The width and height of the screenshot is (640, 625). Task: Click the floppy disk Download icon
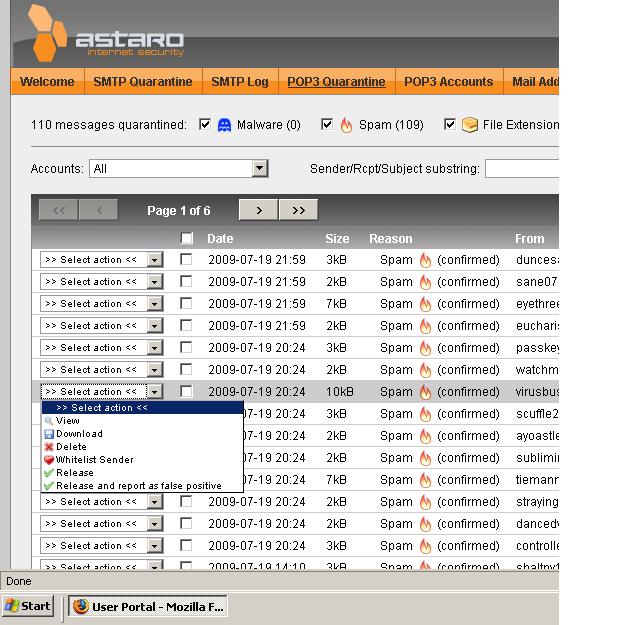click(x=49, y=434)
